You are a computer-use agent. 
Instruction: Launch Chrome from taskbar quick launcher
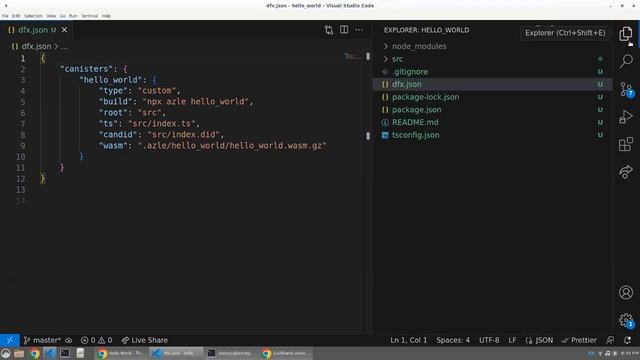34,353
